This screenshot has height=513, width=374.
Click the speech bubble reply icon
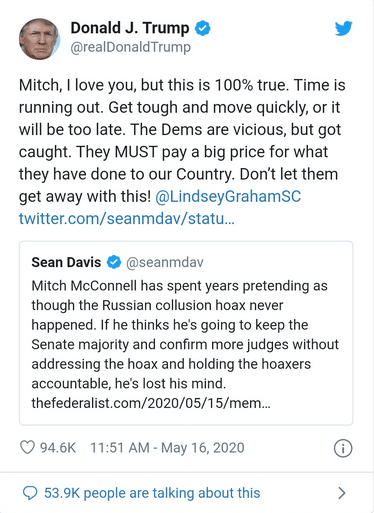[x=30, y=493]
